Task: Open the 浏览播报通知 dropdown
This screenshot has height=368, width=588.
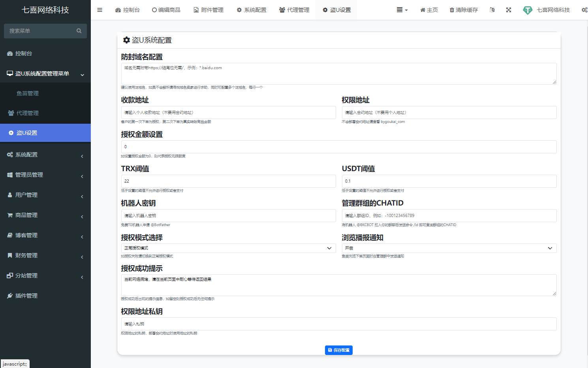Action: [x=449, y=248]
